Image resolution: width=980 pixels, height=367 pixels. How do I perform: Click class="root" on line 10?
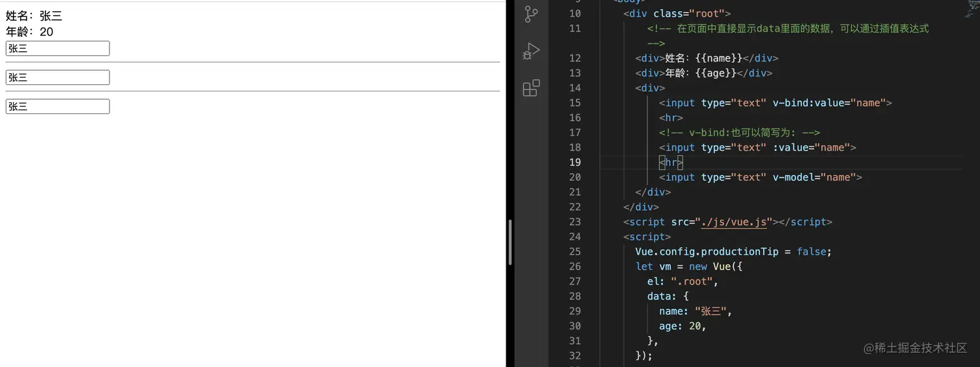pos(689,13)
